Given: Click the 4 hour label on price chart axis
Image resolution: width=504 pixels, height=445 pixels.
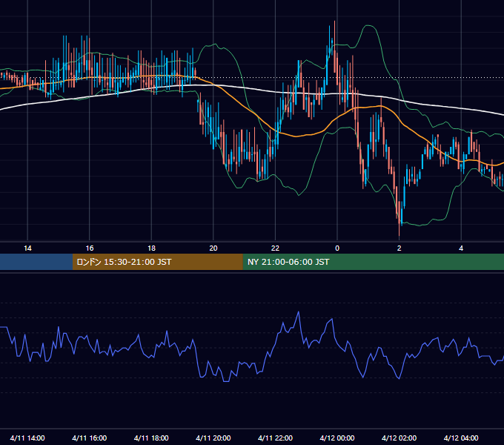Looking at the screenshot, I should pyautogui.click(x=461, y=248).
